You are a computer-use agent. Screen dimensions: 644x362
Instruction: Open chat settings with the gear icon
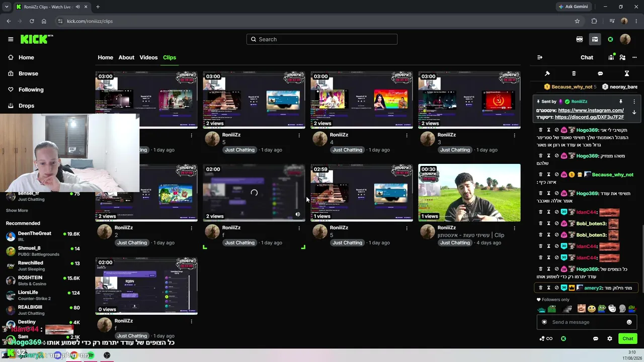[610, 339]
